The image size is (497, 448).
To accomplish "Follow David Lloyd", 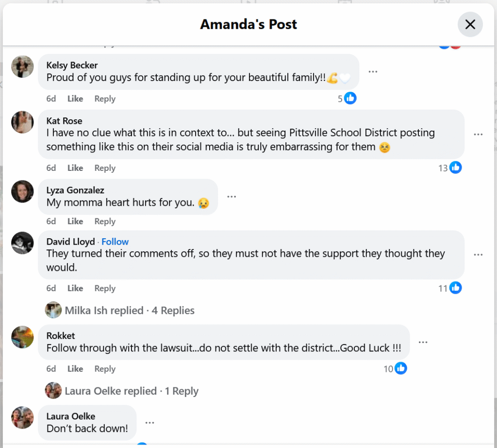I will (x=115, y=241).
